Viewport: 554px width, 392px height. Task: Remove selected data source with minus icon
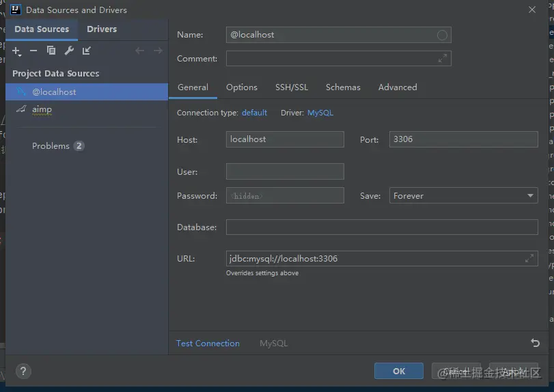click(33, 51)
